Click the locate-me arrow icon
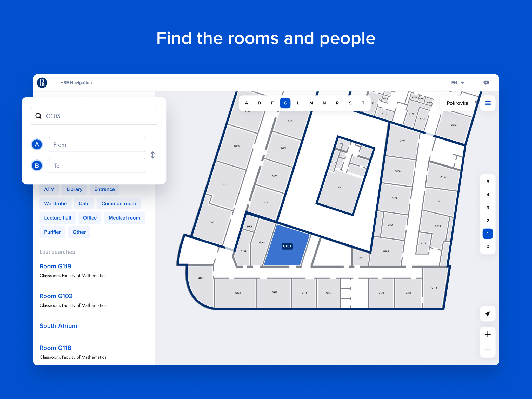 (488, 314)
